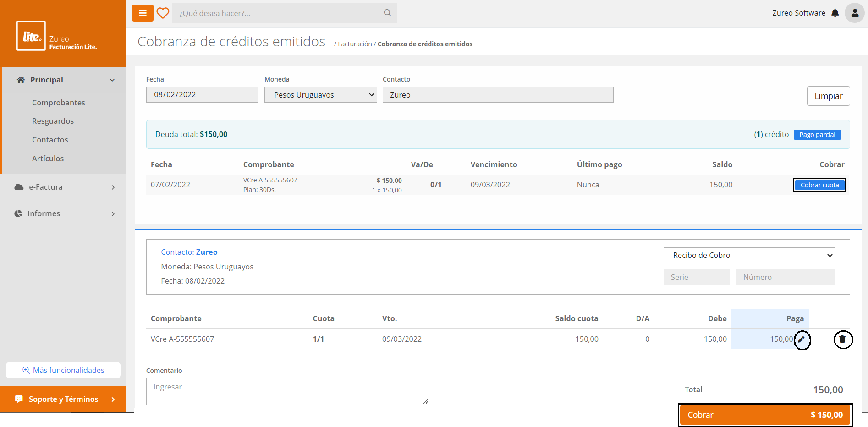Click the search magnifier icon
This screenshot has height=427, width=868.
pyautogui.click(x=387, y=13)
